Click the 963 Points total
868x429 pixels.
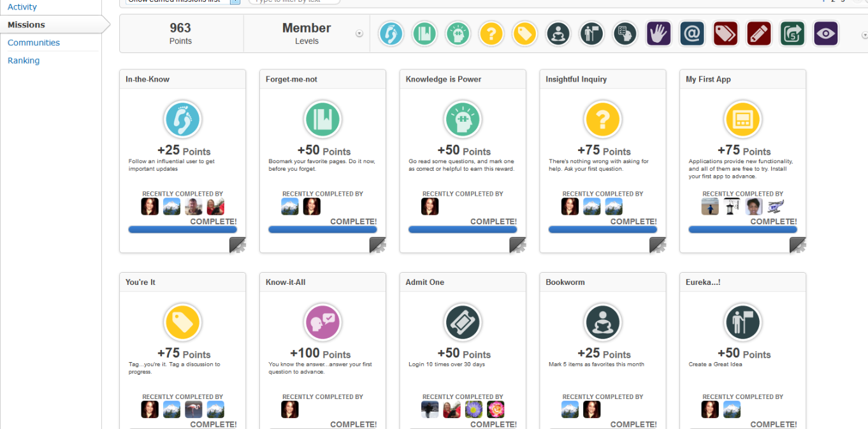[180, 34]
